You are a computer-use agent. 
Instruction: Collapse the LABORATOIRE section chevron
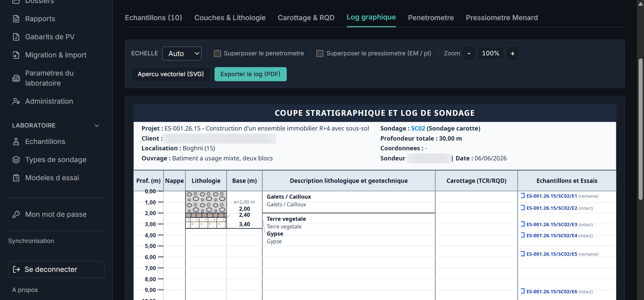point(97,126)
